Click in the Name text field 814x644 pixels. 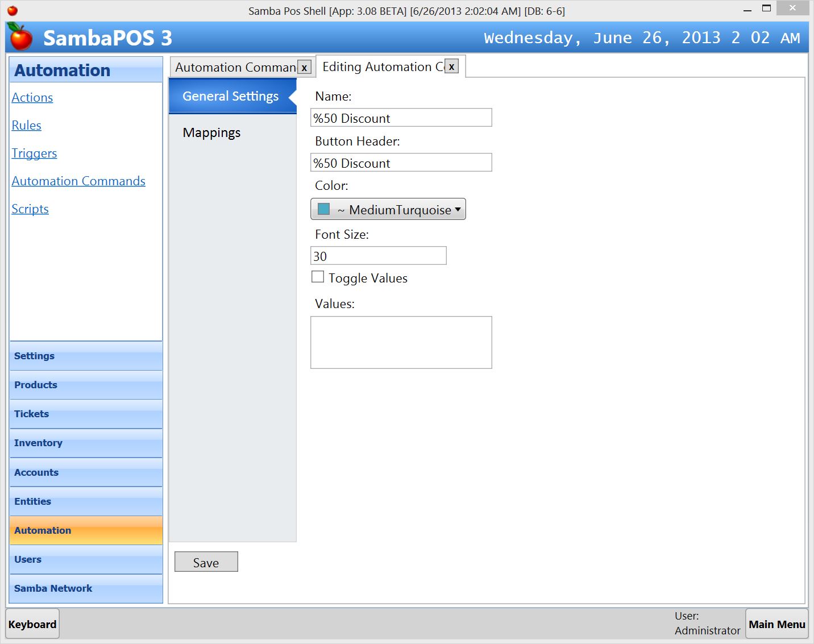[x=401, y=118]
